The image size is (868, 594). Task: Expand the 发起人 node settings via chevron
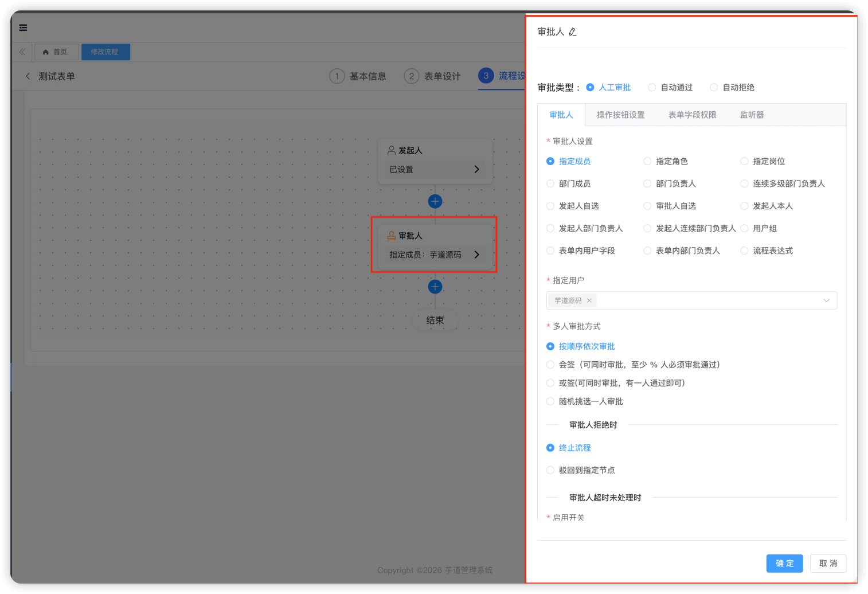point(476,169)
